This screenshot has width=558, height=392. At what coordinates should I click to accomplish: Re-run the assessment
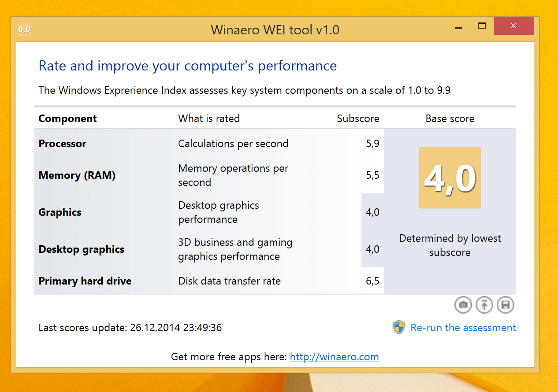463,328
